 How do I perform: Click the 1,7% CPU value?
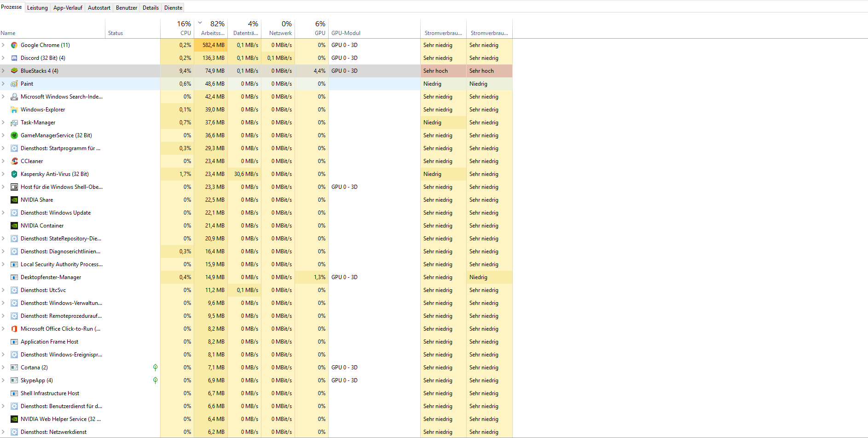[185, 174]
